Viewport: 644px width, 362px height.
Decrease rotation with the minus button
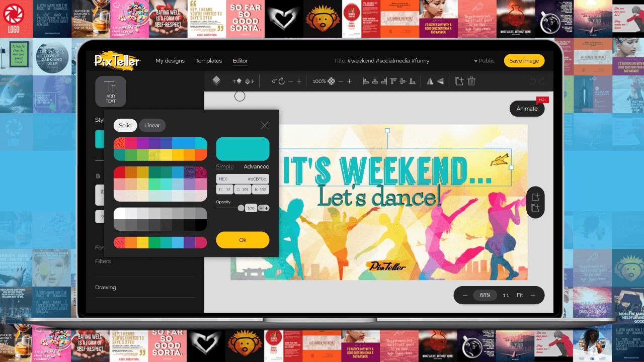pos(290,81)
